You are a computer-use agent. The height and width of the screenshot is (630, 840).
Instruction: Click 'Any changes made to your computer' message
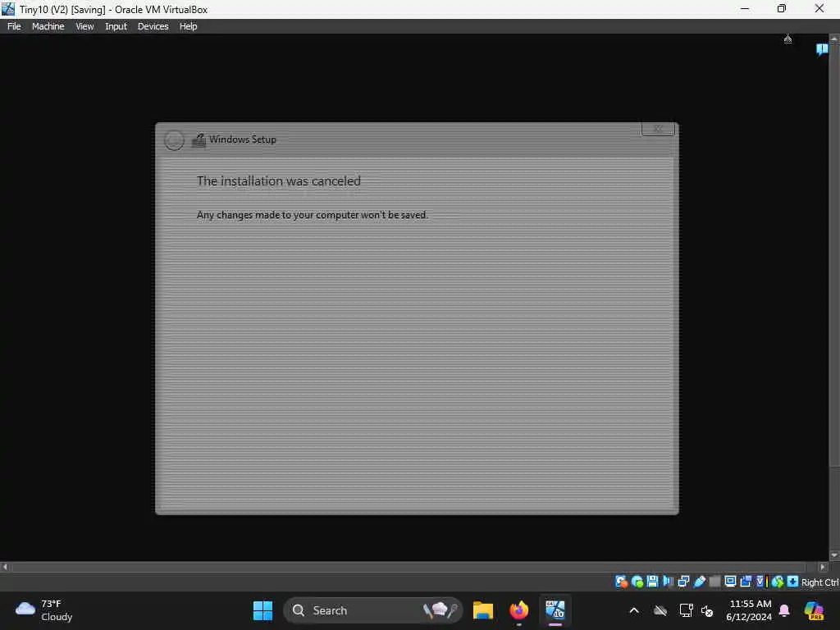pyautogui.click(x=313, y=215)
